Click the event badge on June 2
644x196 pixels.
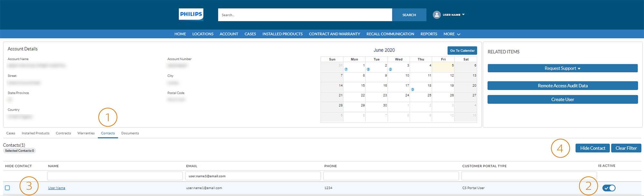pyautogui.click(x=368, y=70)
